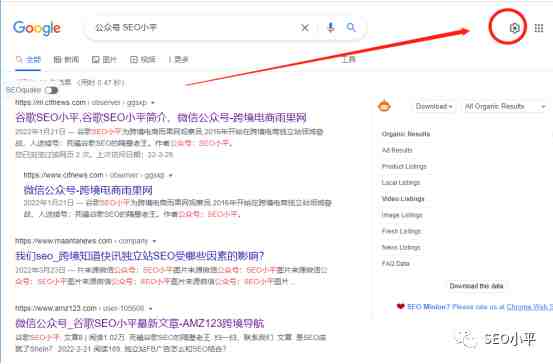Image resolution: width=553 pixels, height=364 pixels.
Task: Open the 工具 button
Action: 348,60
